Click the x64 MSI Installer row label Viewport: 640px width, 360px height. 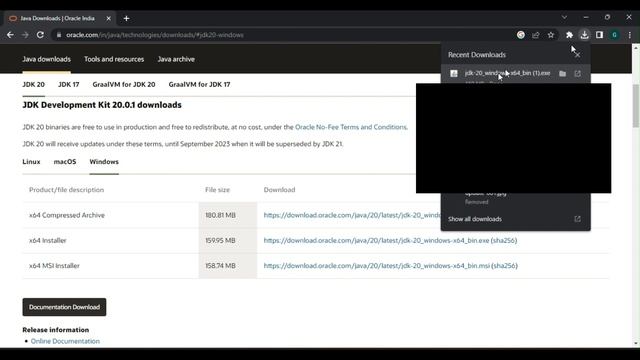[x=54, y=266]
